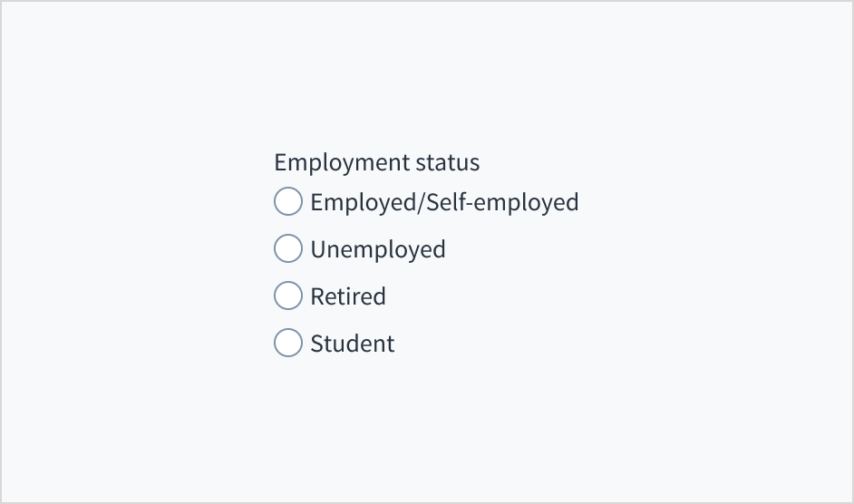Tick the circle beside Unemployed

coord(288,248)
